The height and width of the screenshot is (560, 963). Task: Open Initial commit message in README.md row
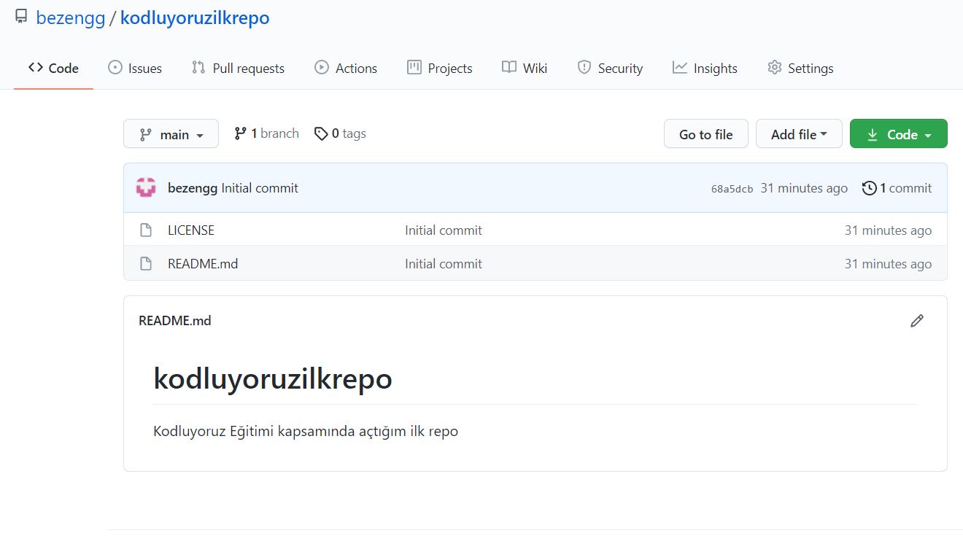coord(444,264)
